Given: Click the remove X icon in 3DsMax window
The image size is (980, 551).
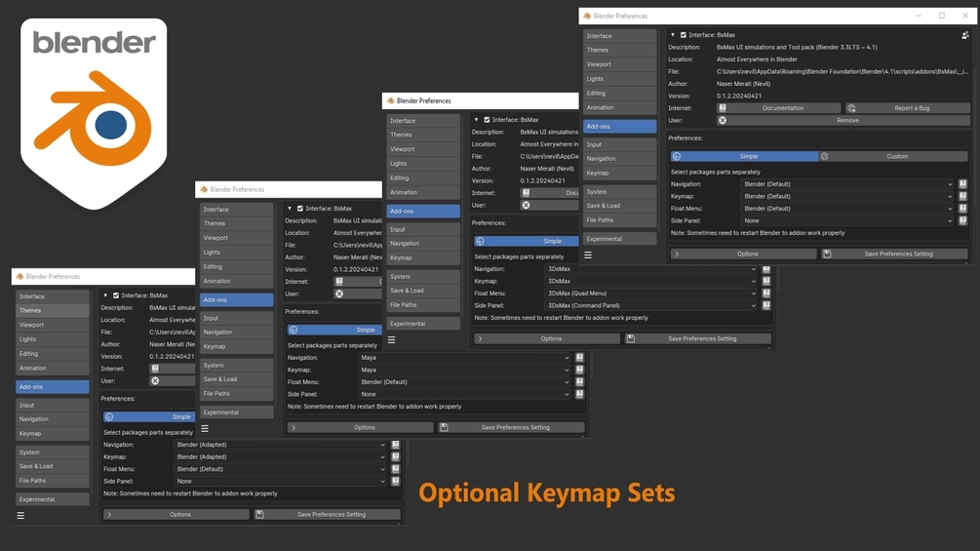Looking at the screenshot, I should pos(526,205).
